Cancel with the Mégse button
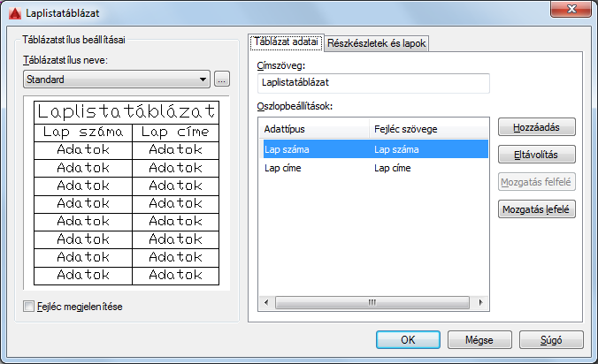 pyautogui.click(x=479, y=339)
